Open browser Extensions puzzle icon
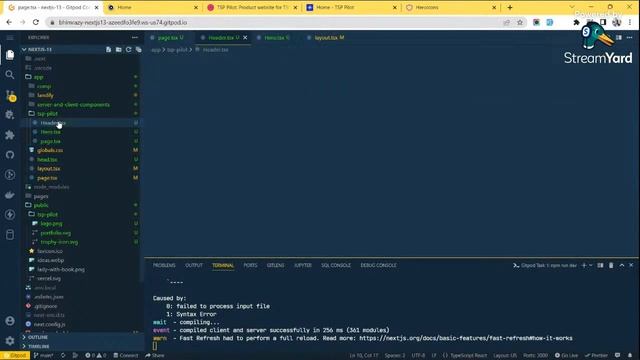Viewport: 640px width, 360px height. click(576, 22)
